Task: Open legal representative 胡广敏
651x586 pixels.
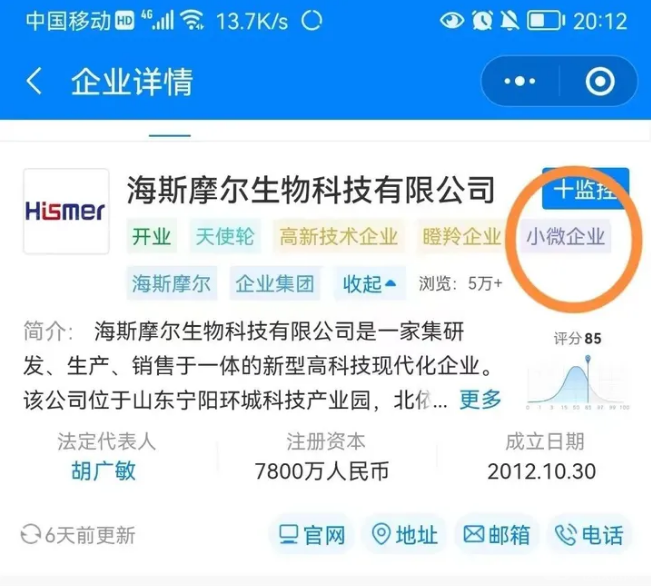Action: pos(104,471)
